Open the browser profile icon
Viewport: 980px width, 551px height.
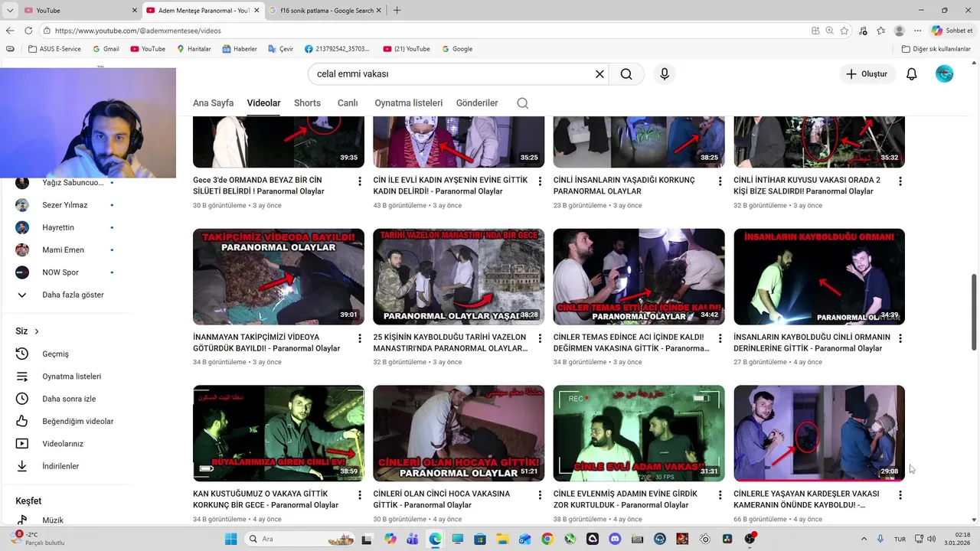coord(899,31)
